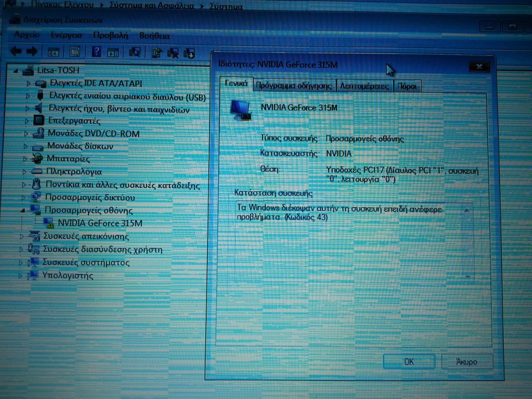Image resolution: width=532 pixels, height=399 pixels.
Task: Expand the Μονάδες δίσκων node
Action: tap(27, 146)
